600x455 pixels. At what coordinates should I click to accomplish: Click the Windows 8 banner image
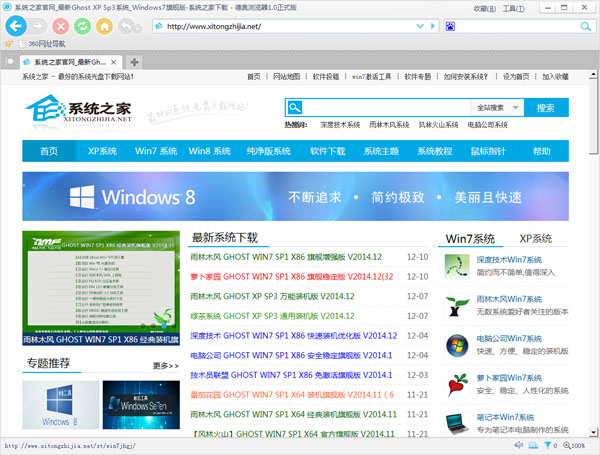point(295,197)
